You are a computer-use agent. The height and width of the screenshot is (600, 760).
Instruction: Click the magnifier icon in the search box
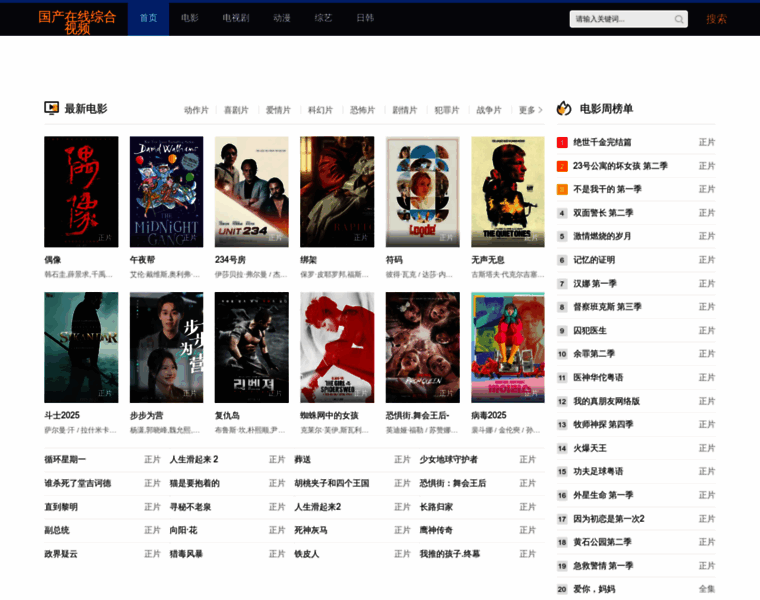click(679, 19)
